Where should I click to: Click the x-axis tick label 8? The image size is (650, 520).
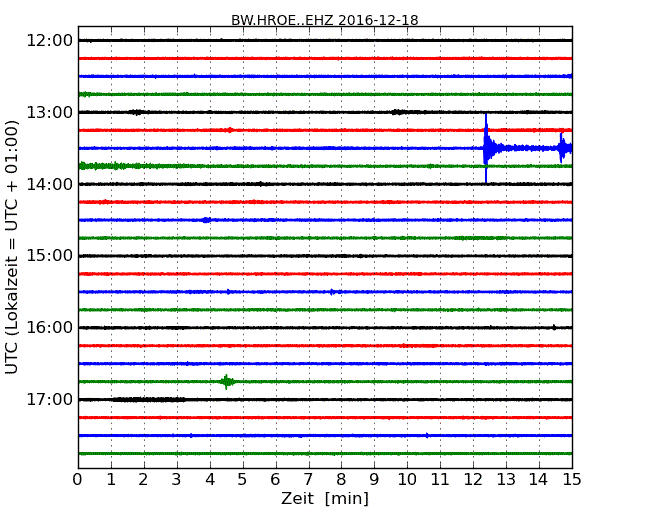point(341,480)
